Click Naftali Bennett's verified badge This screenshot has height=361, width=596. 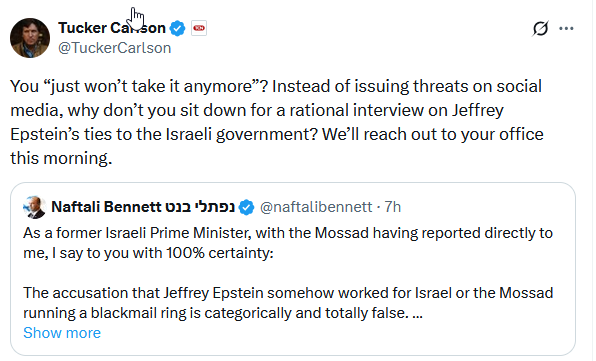246,207
